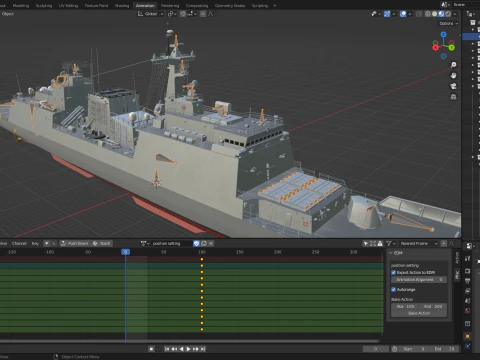
Task: Select rendered viewport shading
Action: (x=448, y=14)
